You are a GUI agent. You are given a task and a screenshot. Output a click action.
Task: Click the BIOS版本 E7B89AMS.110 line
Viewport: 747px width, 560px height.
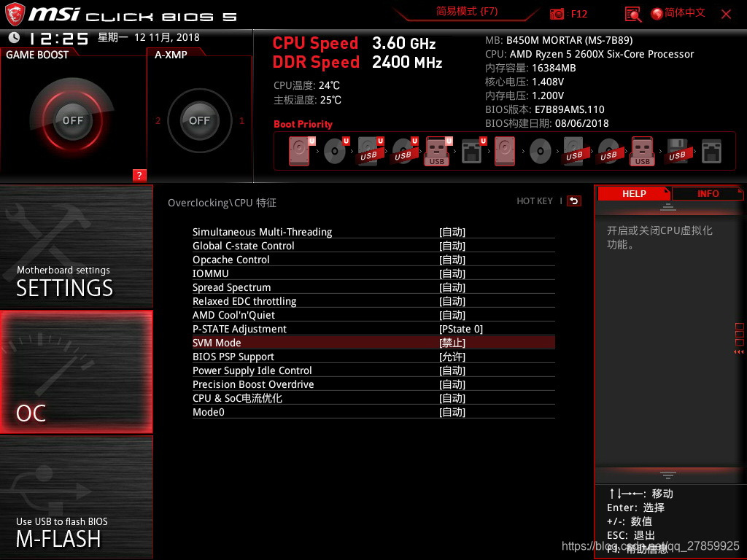click(x=544, y=109)
